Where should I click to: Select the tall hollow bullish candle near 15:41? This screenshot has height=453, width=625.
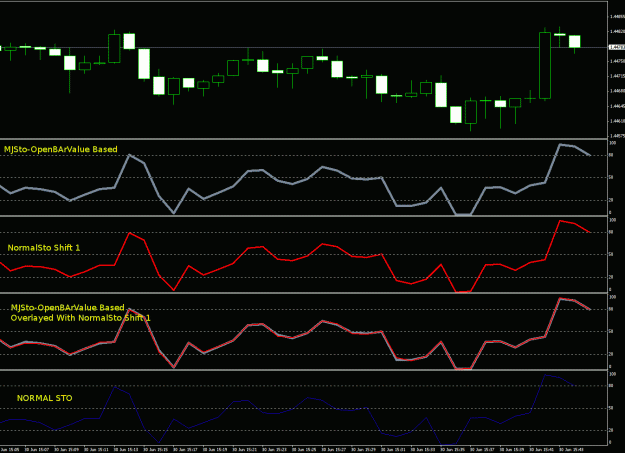tap(545, 65)
